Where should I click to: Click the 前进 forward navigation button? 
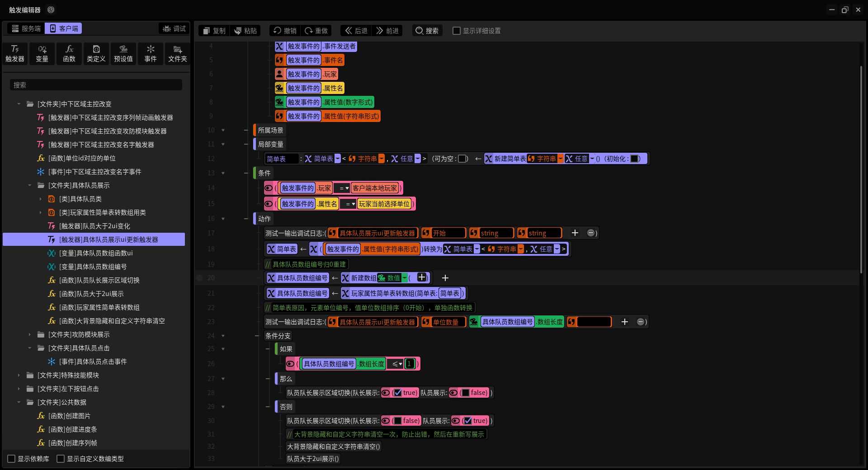coord(387,31)
